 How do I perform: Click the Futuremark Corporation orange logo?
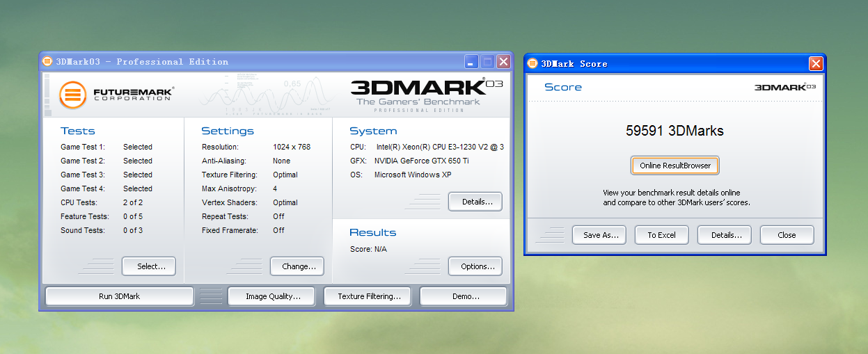pyautogui.click(x=72, y=95)
